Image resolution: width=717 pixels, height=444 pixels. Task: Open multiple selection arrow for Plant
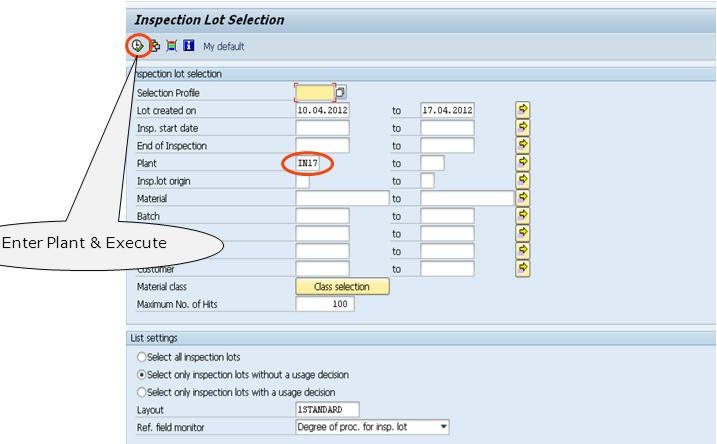(523, 162)
